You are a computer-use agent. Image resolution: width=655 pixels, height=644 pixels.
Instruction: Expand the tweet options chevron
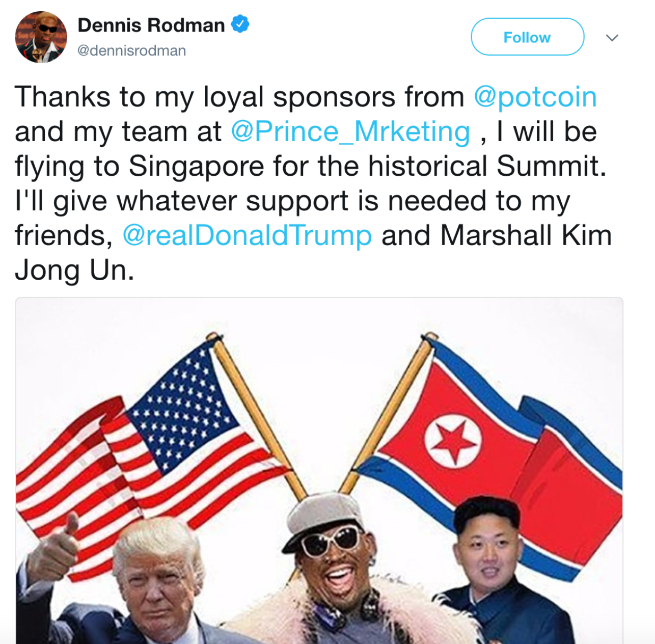pyautogui.click(x=612, y=38)
